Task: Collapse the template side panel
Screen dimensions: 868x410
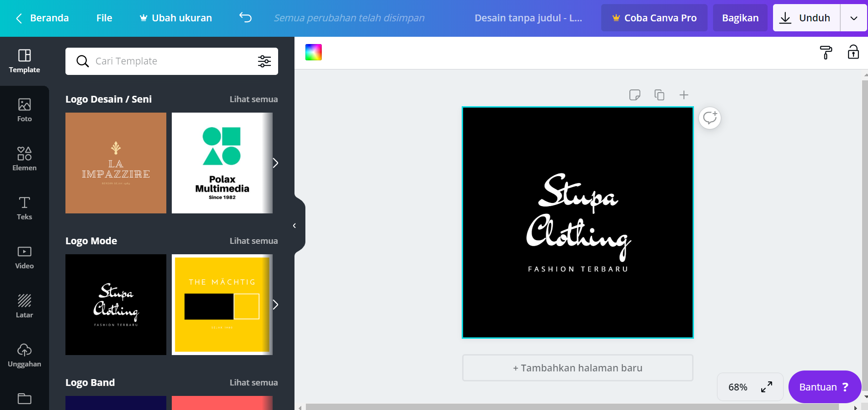Action: 294,226
